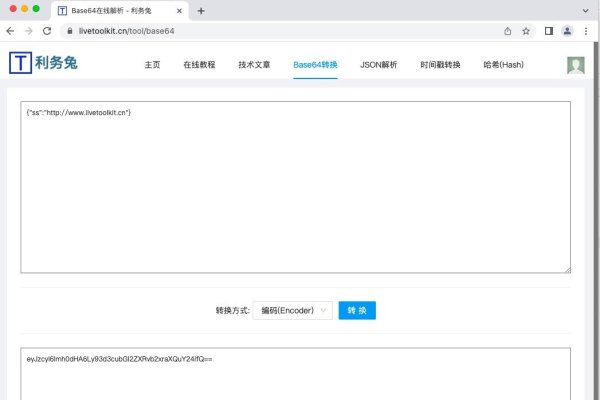Click the Base64 output textarea
600x400 pixels.
coord(295,374)
